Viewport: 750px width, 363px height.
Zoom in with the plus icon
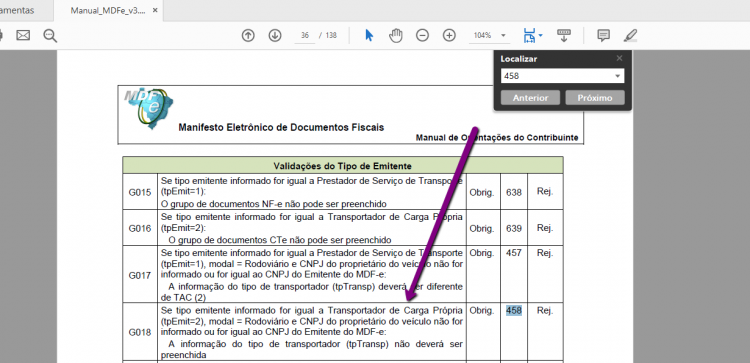[449, 35]
